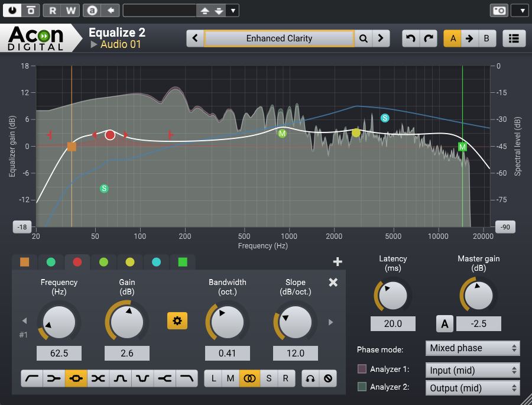
Task: Open the red circle band tab
Action: coord(77,262)
